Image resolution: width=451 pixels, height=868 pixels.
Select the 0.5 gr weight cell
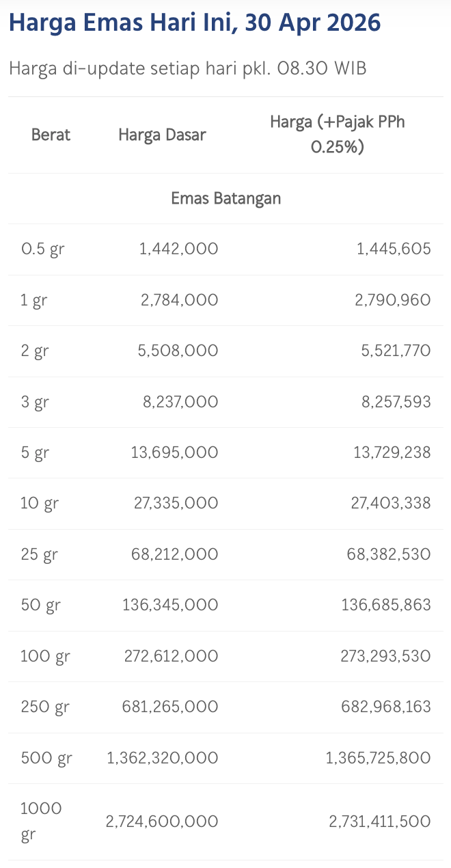pyautogui.click(x=42, y=249)
